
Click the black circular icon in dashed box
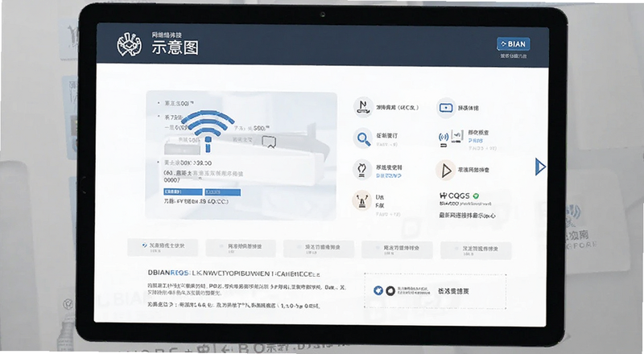(390, 290)
